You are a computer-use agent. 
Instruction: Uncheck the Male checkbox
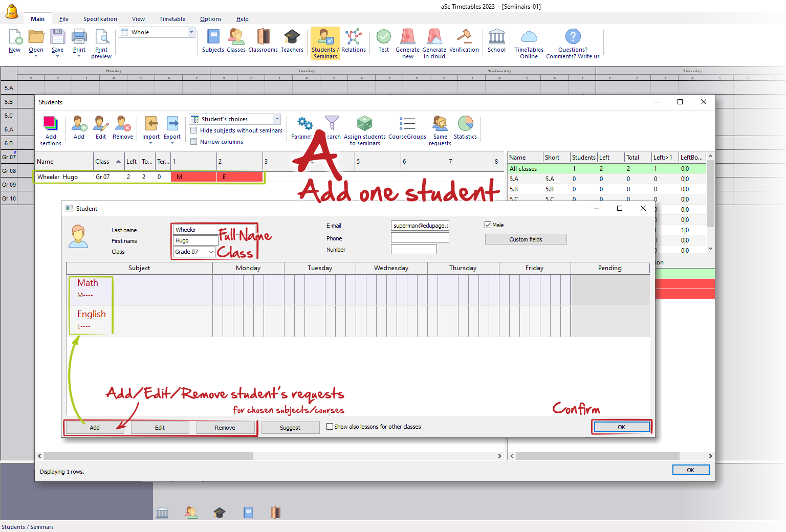click(x=488, y=225)
